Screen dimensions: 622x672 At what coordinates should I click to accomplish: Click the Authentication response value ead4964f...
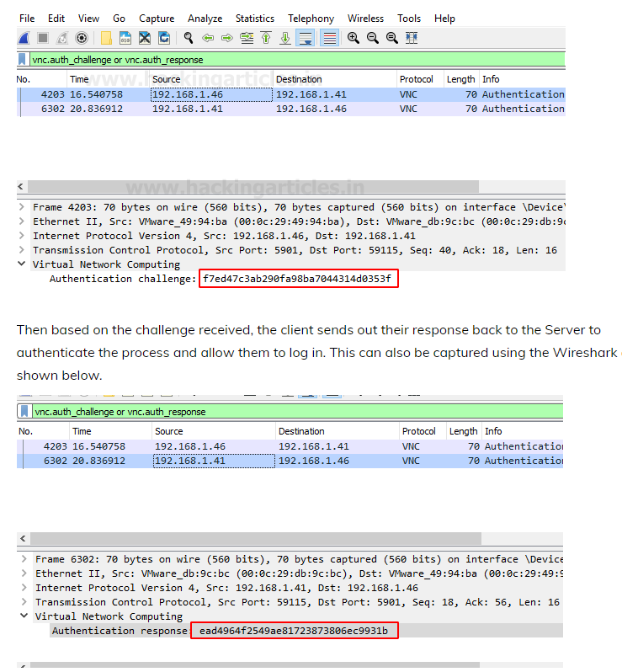[294, 631]
